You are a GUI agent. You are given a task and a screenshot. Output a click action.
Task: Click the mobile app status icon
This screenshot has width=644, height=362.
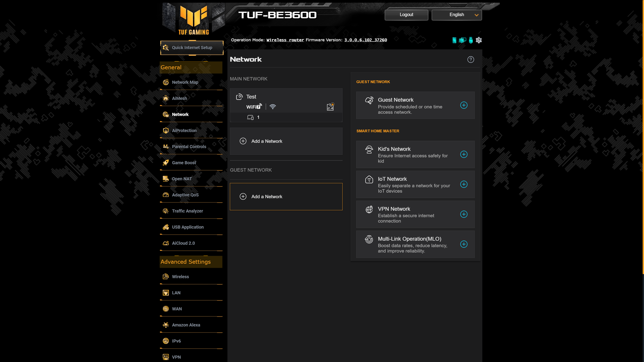click(x=454, y=40)
